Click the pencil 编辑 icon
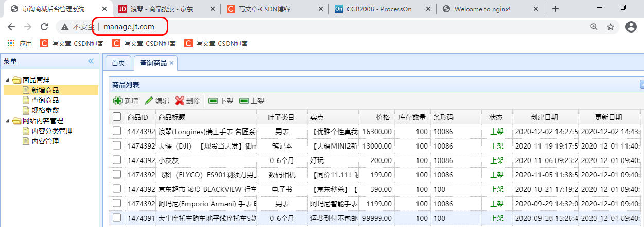 (x=149, y=101)
